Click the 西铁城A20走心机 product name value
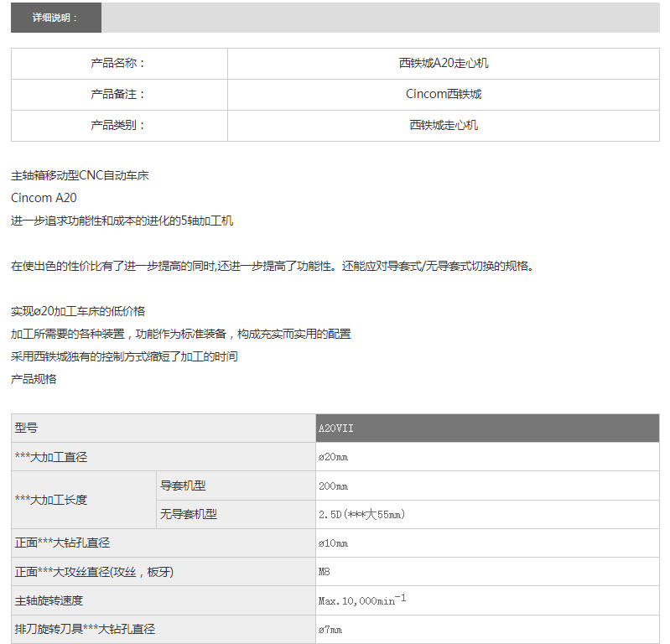Image resolution: width=670 pixels, height=644 pixels. click(x=443, y=63)
